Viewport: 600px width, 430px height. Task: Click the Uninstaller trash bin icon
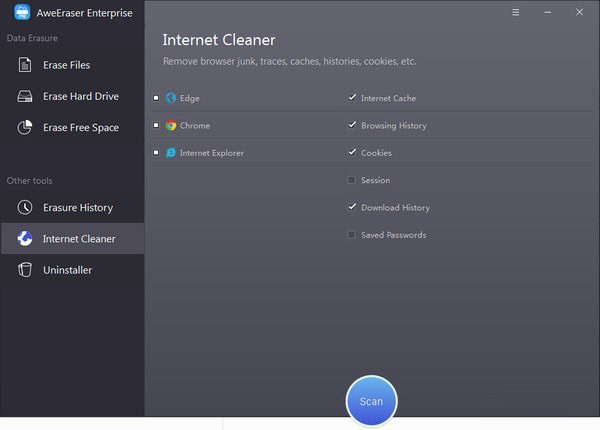pyautogui.click(x=25, y=269)
